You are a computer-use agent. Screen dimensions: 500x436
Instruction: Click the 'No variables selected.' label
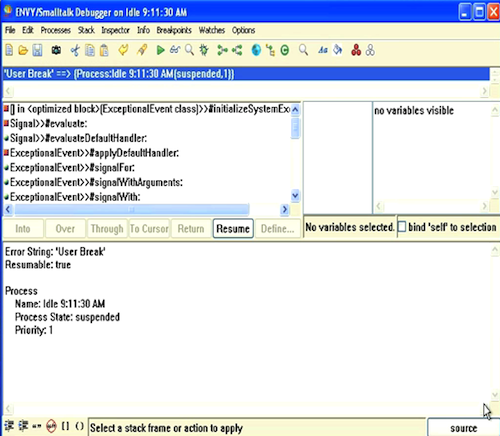(350, 227)
